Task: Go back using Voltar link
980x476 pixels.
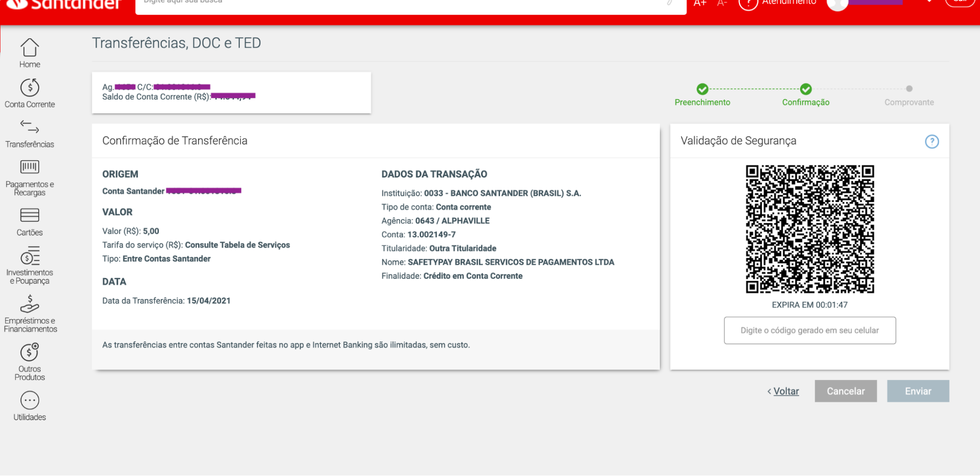Action: (785, 391)
